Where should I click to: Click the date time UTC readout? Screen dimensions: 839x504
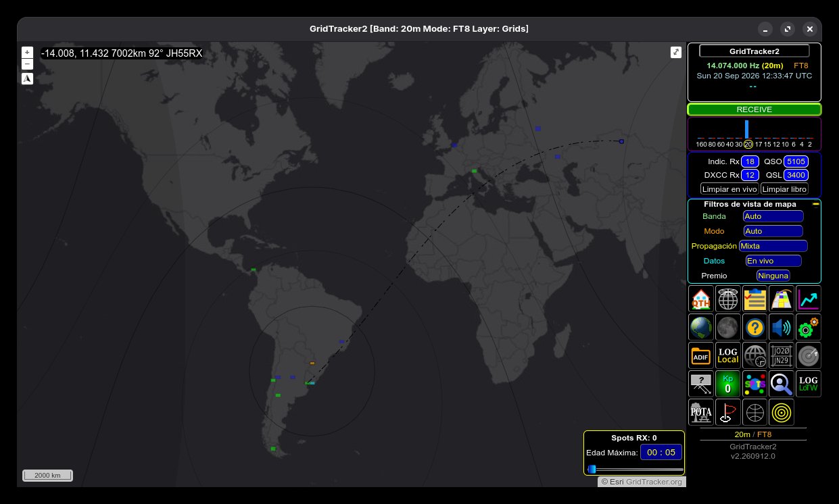point(754,76)
